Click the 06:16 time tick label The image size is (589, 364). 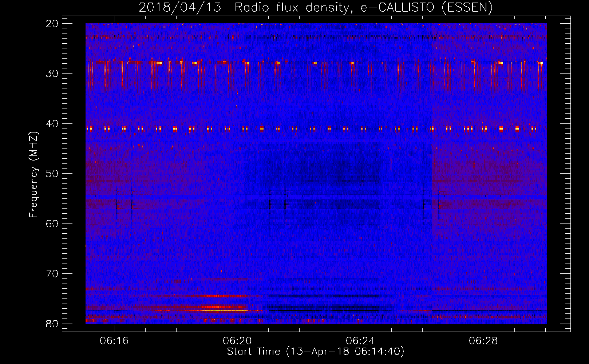114,341
